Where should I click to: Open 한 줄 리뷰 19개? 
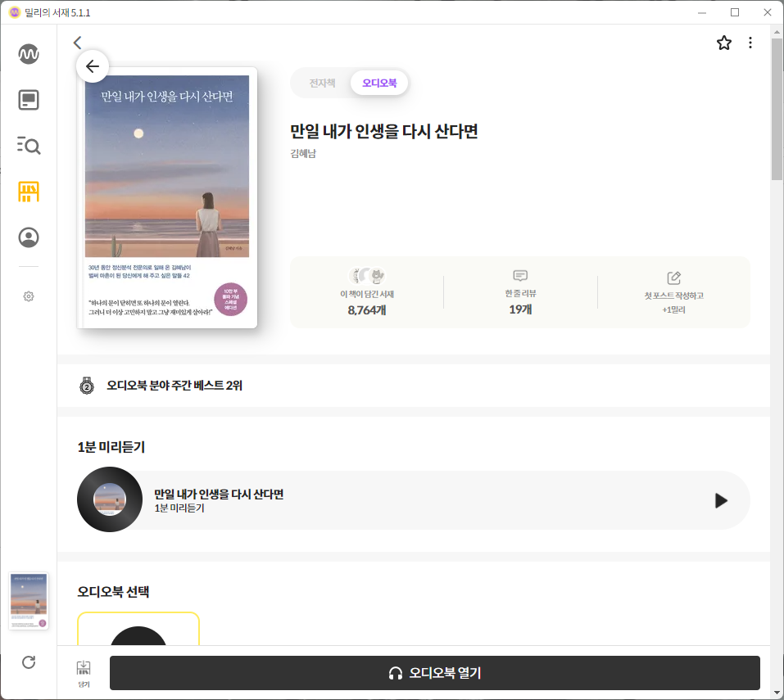(x=520, y=293)
